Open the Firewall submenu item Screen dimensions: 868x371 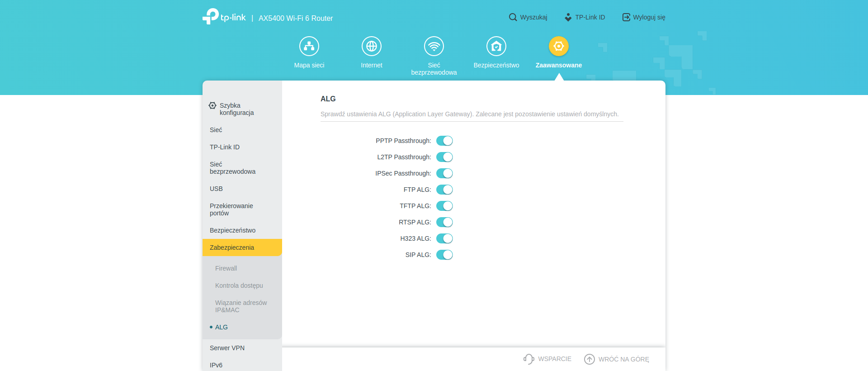pos(226,268)
